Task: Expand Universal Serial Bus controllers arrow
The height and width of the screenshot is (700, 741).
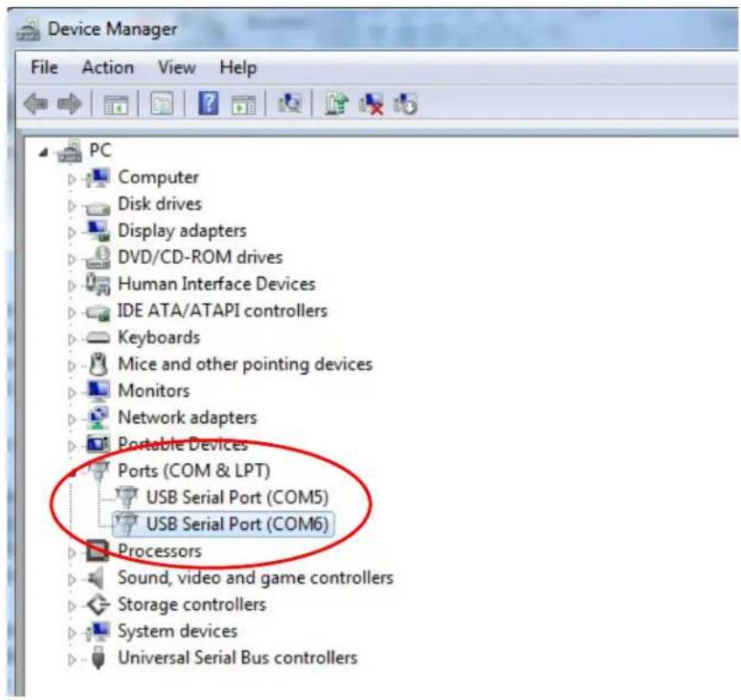Action: point(72,659)
